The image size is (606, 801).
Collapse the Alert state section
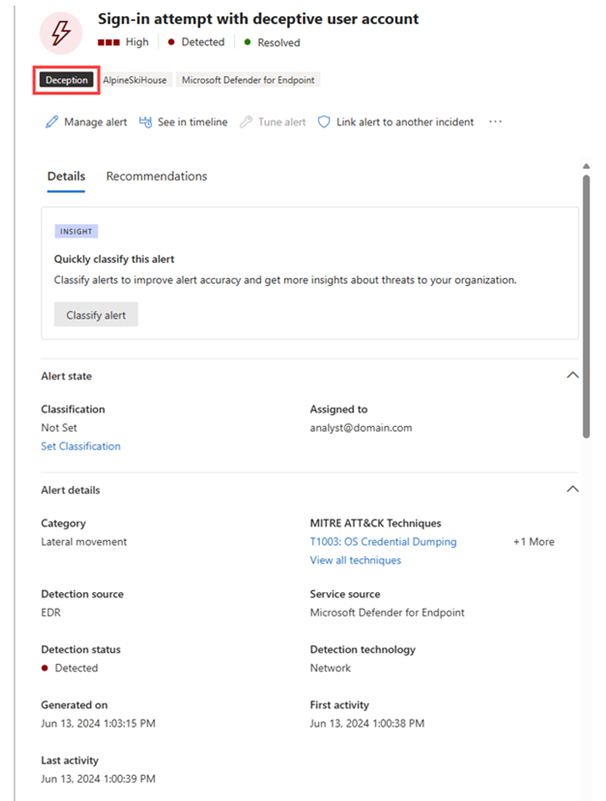(572, 375)
